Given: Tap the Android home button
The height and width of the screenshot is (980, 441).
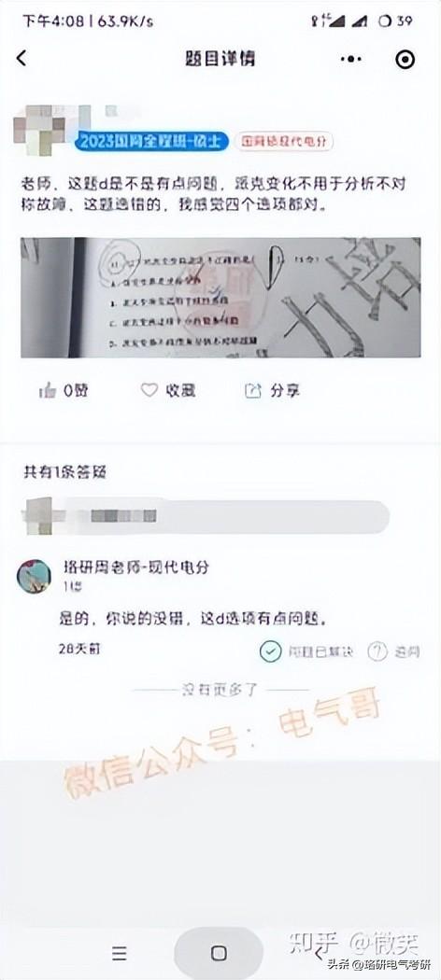Looking at the screenshot, I should [219, 953].
